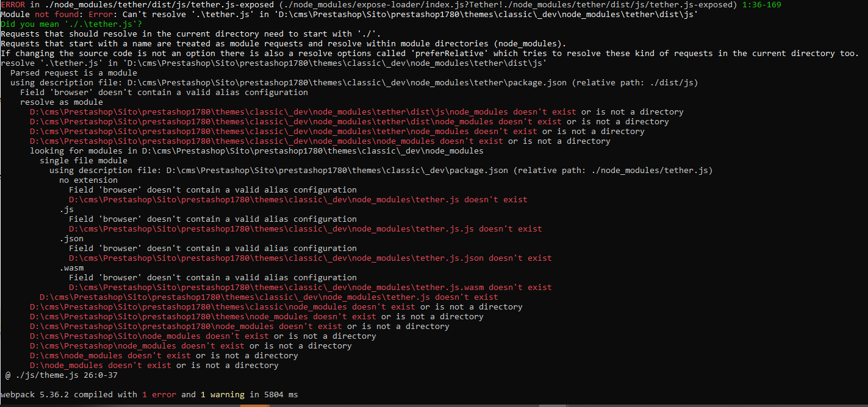Click the '.js' extension line

(66, 209)
